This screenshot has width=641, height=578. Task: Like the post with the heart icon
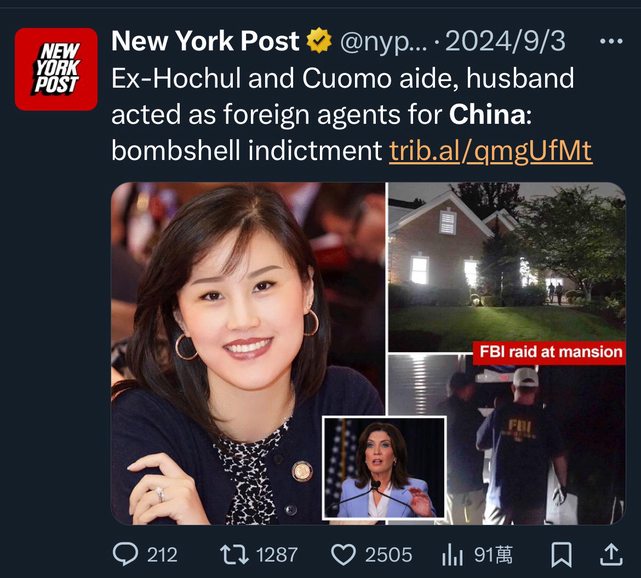pyautogui.click(x=343, y=555)
